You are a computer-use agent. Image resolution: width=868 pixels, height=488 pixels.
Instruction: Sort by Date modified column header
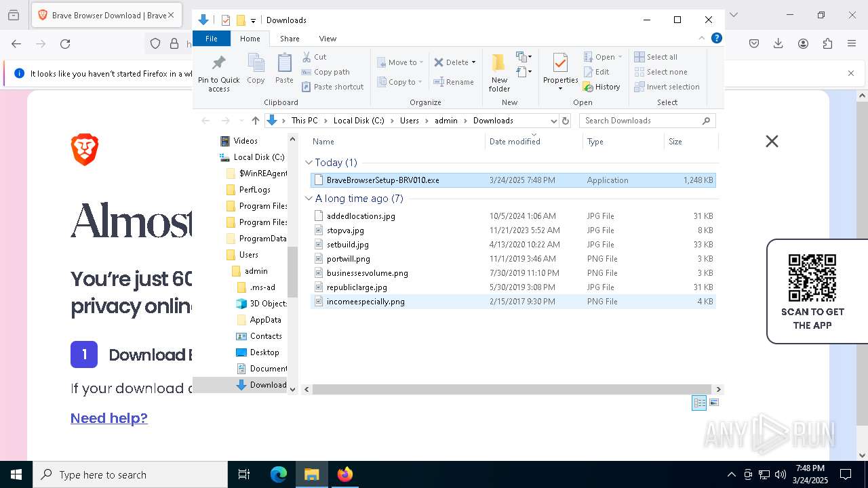coord(534,141)
